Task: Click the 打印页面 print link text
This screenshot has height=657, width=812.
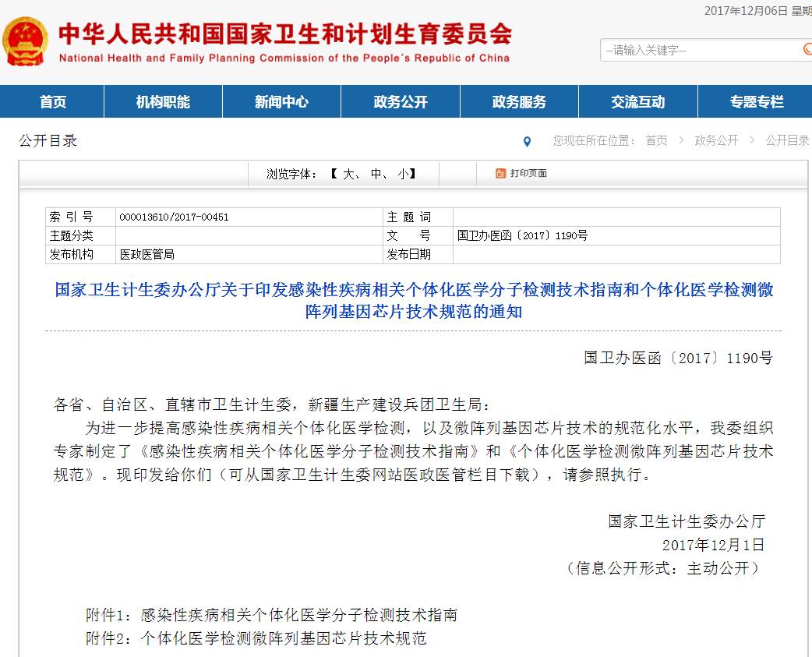Action: point(528,174)
